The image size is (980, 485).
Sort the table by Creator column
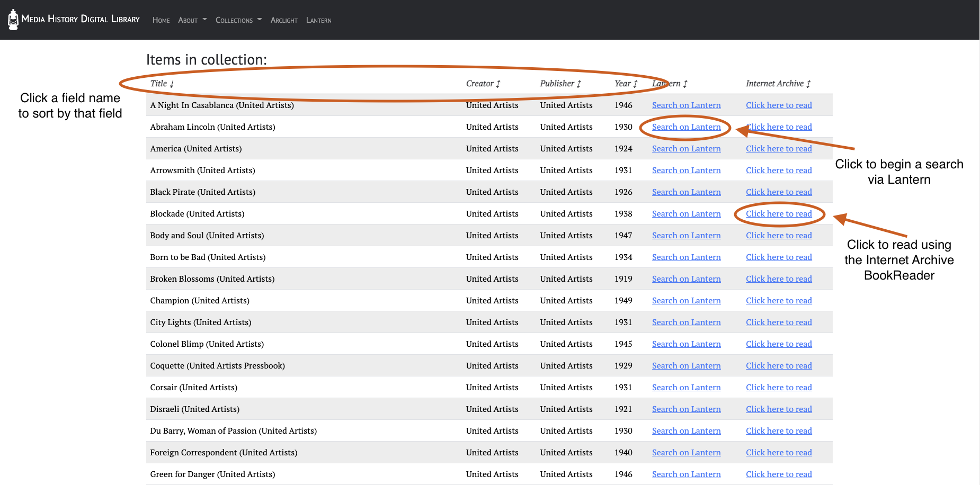(483, 84)
